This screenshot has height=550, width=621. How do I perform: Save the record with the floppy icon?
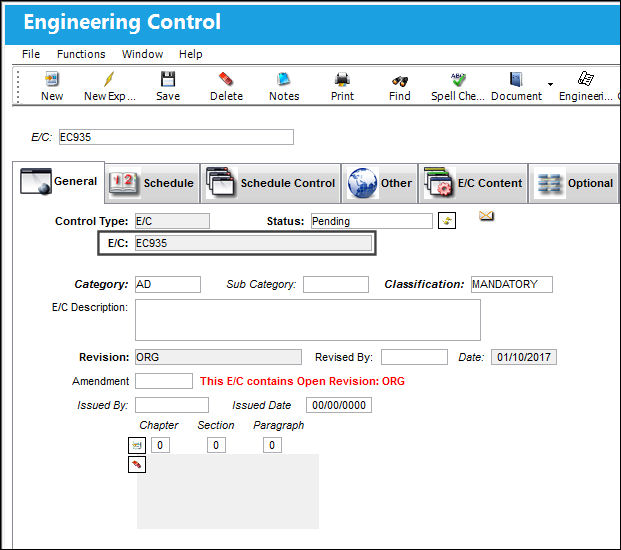168,79
